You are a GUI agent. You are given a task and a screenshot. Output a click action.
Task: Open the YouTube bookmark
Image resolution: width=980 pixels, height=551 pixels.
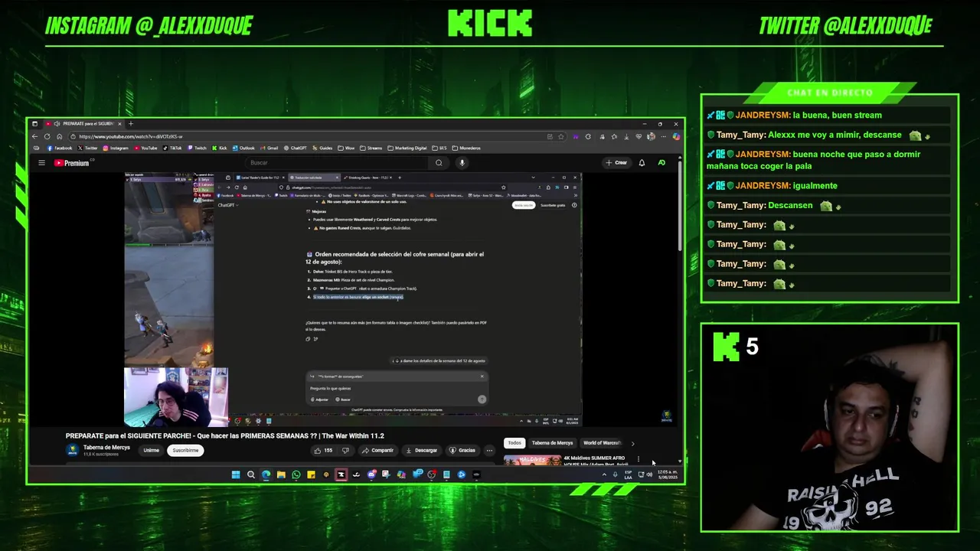pyautogui.click(x=145, y=148)
